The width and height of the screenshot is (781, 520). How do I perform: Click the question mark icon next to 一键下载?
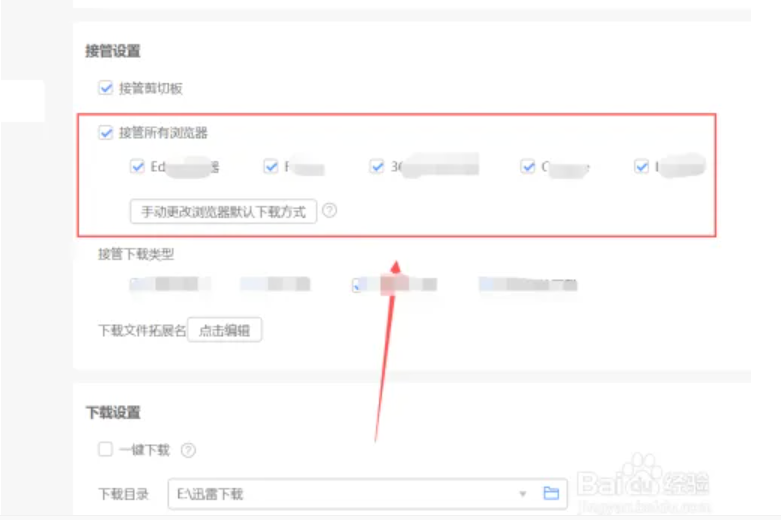tap(188, 450)
